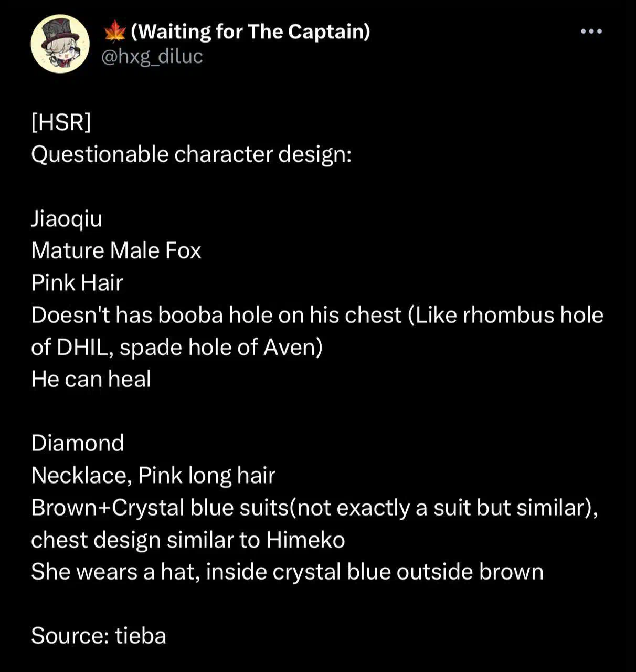The height and width of the screenshot is (672, 636).
Task: Click 'Questionable character design:' text
Action: (191, 154)
